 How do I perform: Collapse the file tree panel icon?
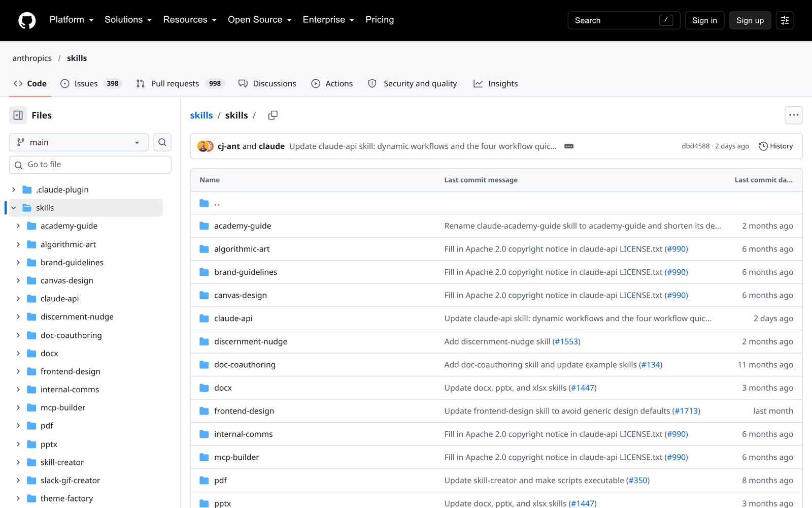[18, 115]
